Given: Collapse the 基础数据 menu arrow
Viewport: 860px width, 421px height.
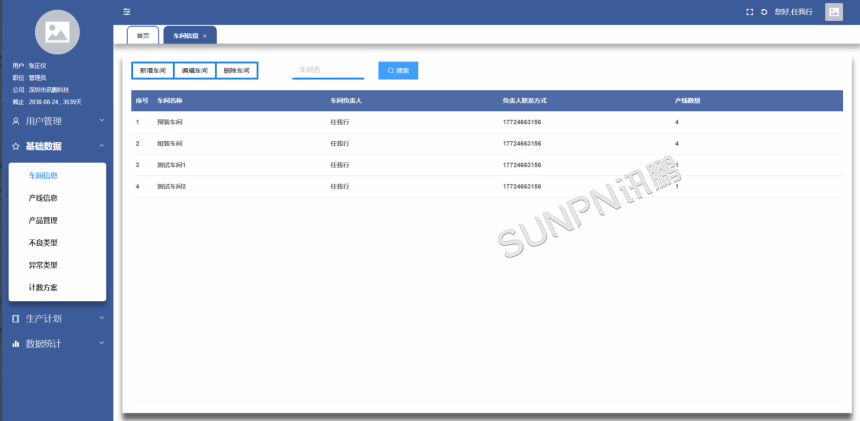Looking at the screenshot, I should tap(101, 145).
